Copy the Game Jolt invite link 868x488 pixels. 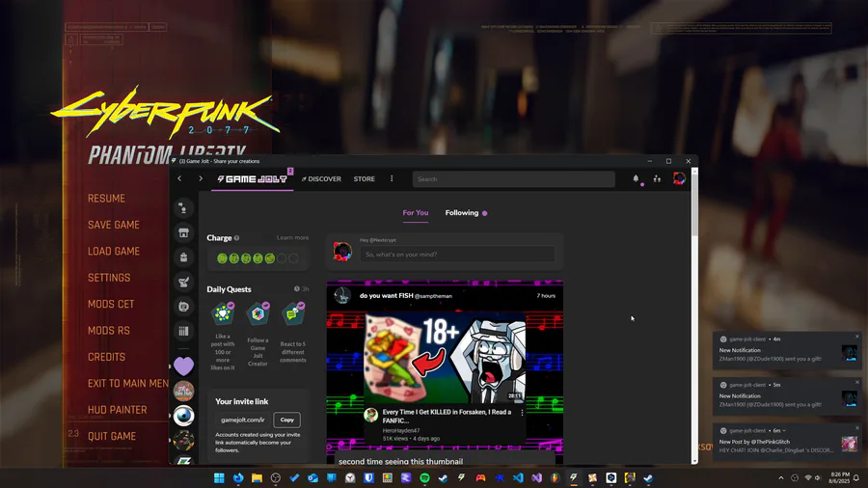[x=286, y=420]
